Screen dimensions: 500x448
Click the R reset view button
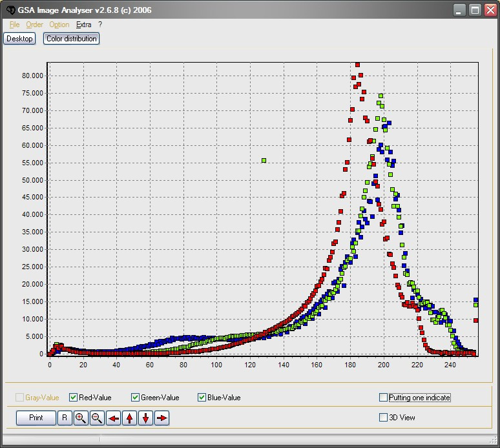[x=65, y=418]
